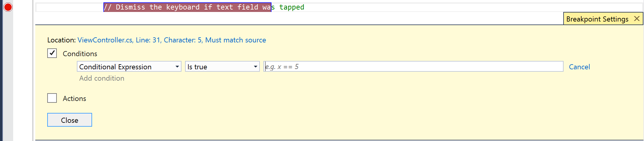Click the Conditions label text
The width and height of the screenshot is (644, 141).
point(80,54)
